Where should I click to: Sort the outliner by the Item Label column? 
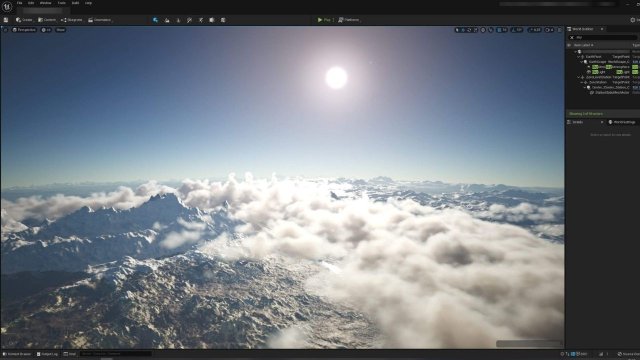click(x=584, y=45)
